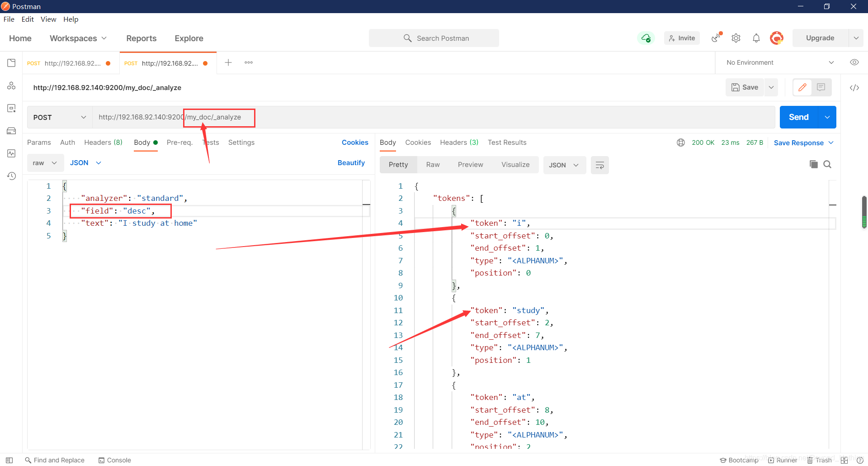This screenshot has width=868, height=466.
Task: Open Trash from the status bar
Action: [820, 460]
